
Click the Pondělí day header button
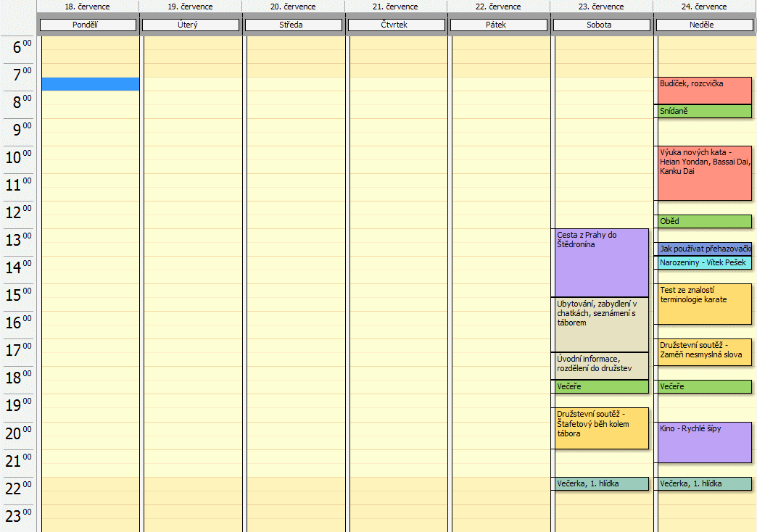(x=88, y=25)
